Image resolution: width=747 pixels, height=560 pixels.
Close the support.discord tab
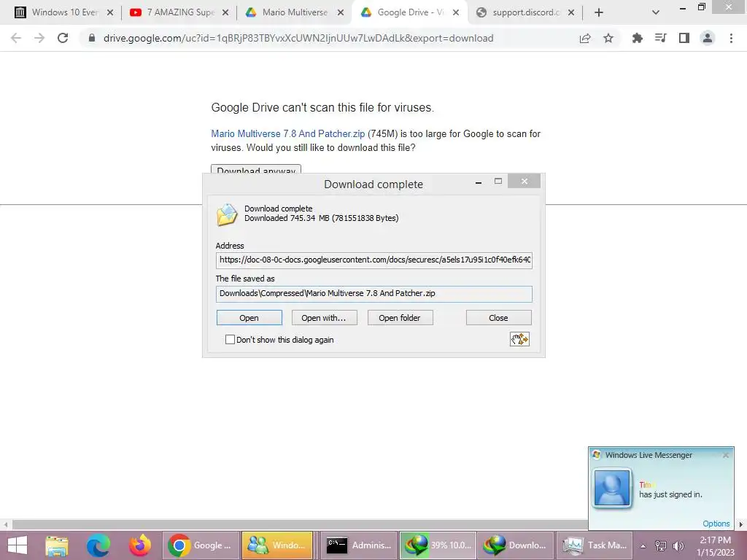pos(571,13)
